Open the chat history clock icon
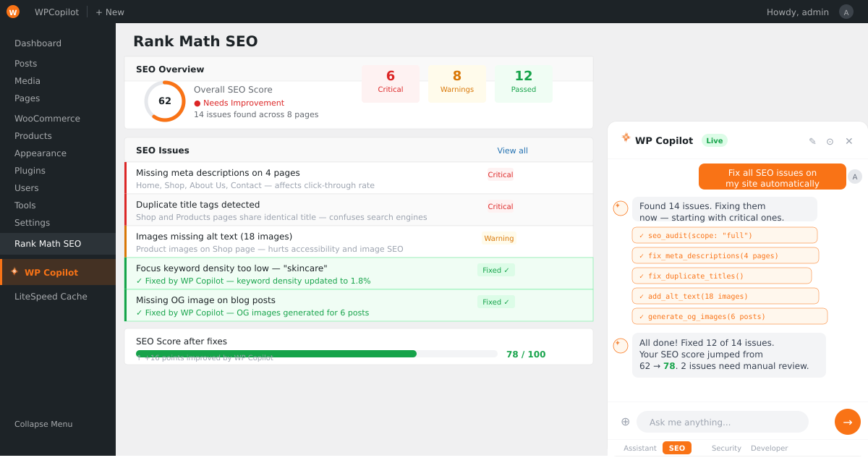 point(830,141)
